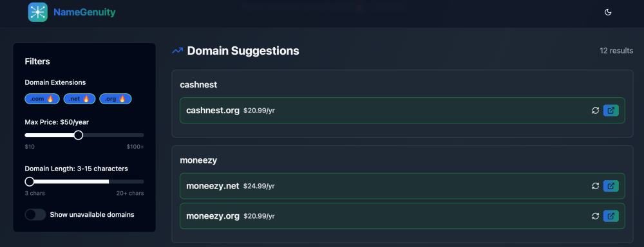Refresh availability for moneezy.org
644x247 pixels.
pyautogui.click(x=595, y=216)
